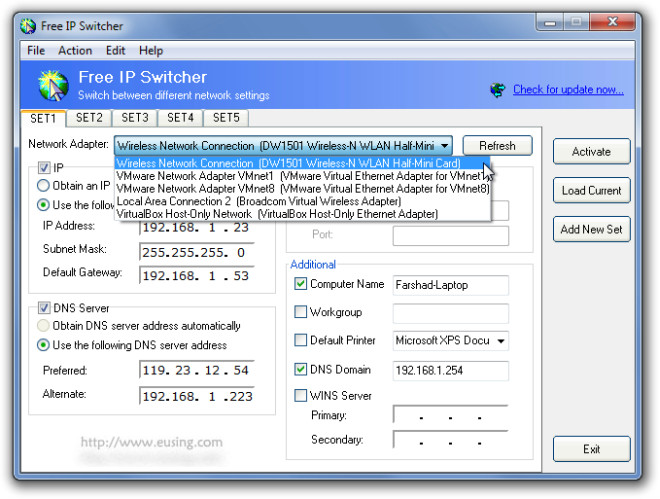The image size is (660, 499).
Task: Open the File menu
Action: pos(36,50)
